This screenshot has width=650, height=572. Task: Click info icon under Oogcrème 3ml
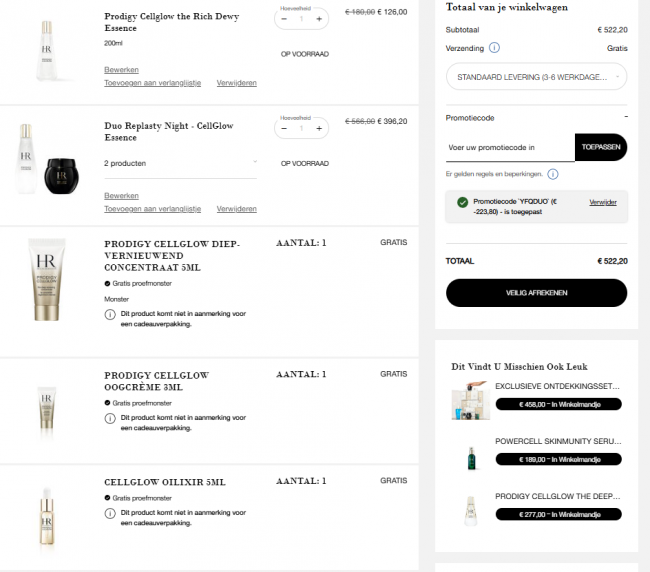(110, 419)
